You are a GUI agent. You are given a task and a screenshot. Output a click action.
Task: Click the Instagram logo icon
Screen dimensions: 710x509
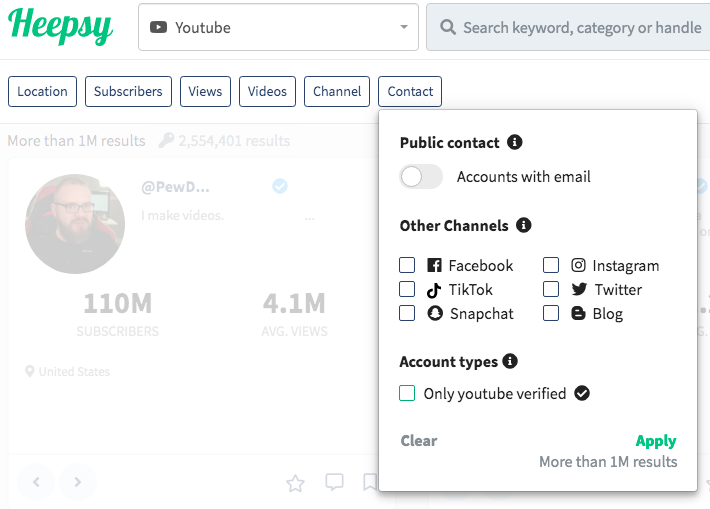tap(578, 265)
